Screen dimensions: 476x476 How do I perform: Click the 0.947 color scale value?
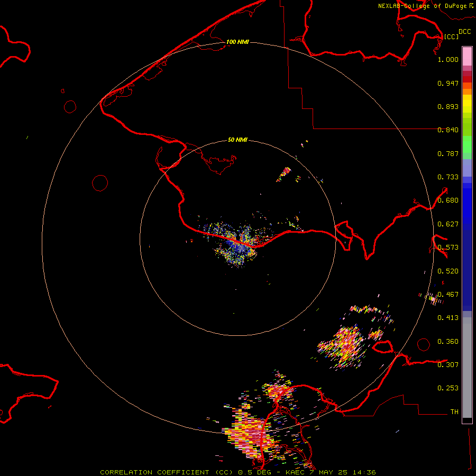pyautogui.click(x=448, y=83)
